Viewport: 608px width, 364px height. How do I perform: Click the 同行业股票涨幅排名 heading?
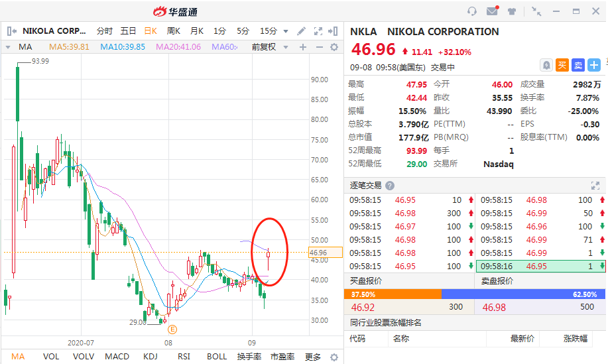pyautogui.click(x=385, y=322)
